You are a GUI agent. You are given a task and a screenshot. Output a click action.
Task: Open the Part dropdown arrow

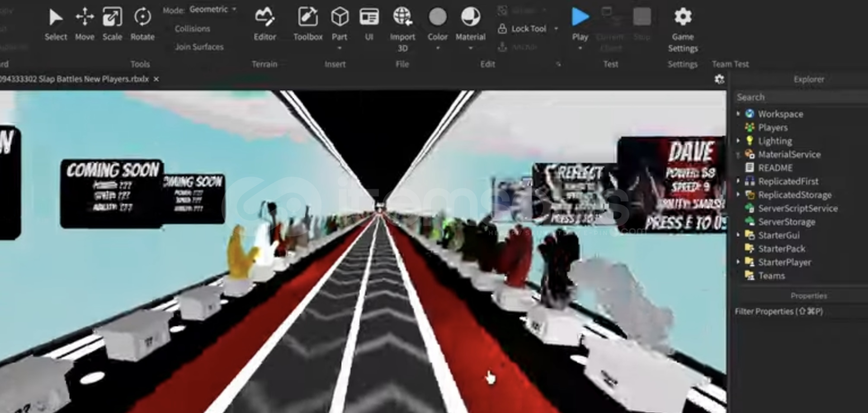coord(340,48)
